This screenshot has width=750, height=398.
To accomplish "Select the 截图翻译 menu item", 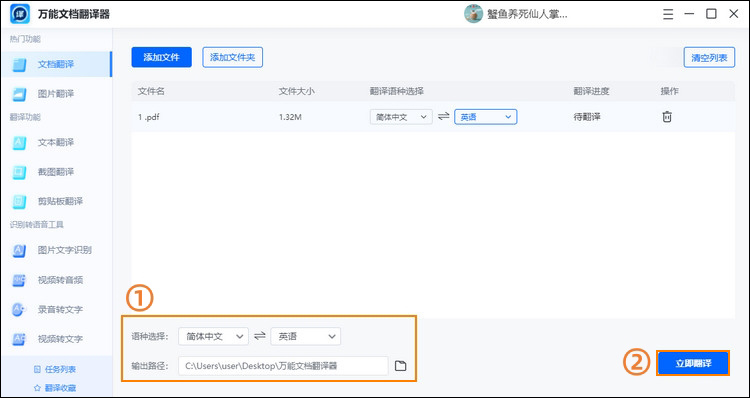I will click(x=56, y=172).
